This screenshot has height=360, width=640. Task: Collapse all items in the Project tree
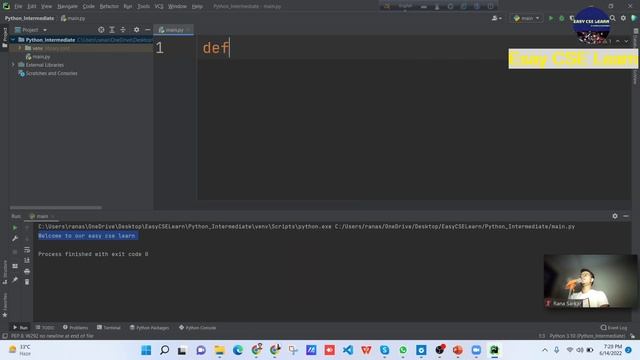click(123, 30)
